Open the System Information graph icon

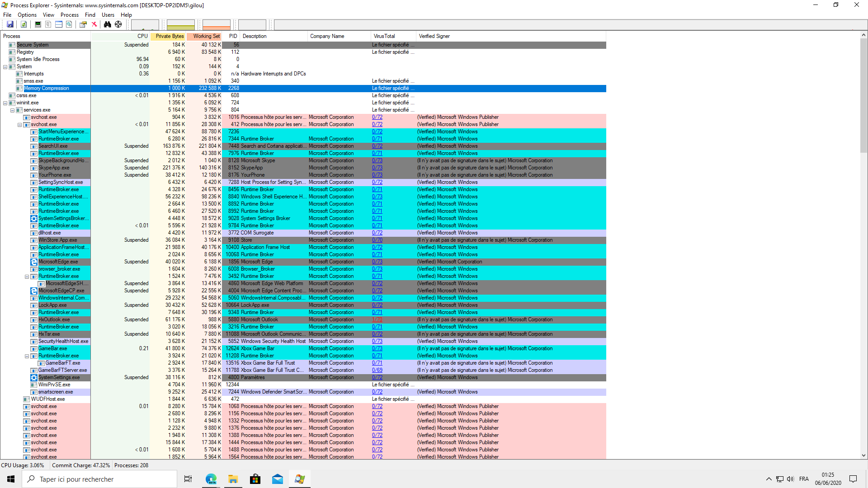pyautogui.click(x=38, y=24)
